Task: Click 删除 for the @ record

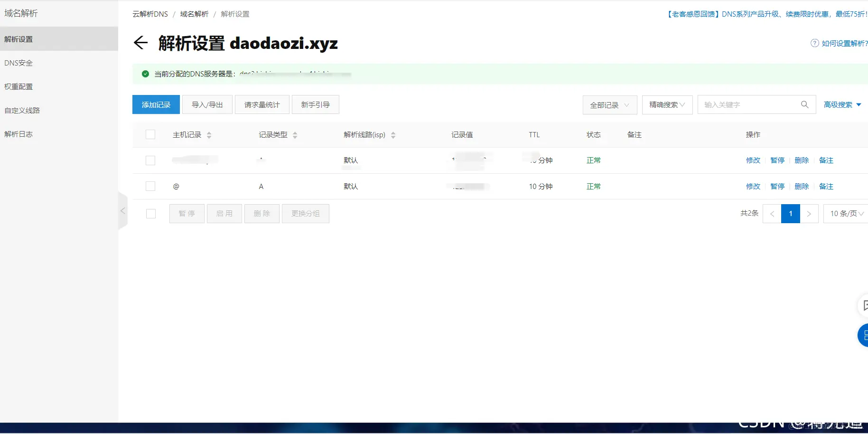Action: click(802, 187)
